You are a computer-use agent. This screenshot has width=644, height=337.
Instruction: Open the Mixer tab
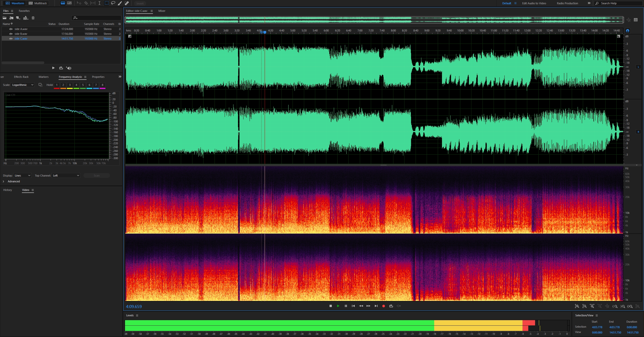162,11
